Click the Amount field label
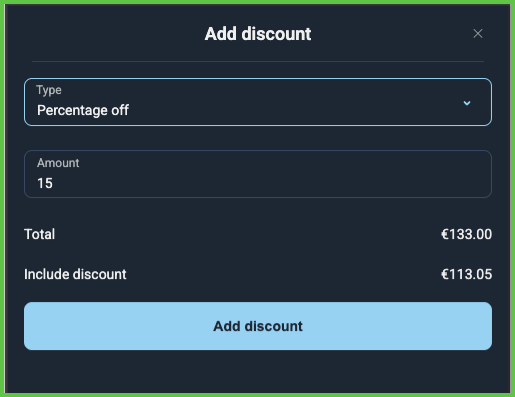Screen dimensions: 515x397 [58, 163]
